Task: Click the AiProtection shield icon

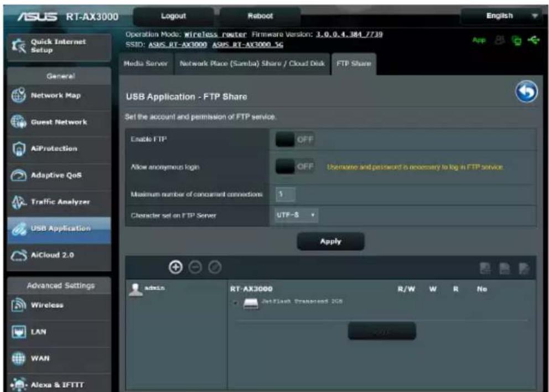Action: coord(19,149)
